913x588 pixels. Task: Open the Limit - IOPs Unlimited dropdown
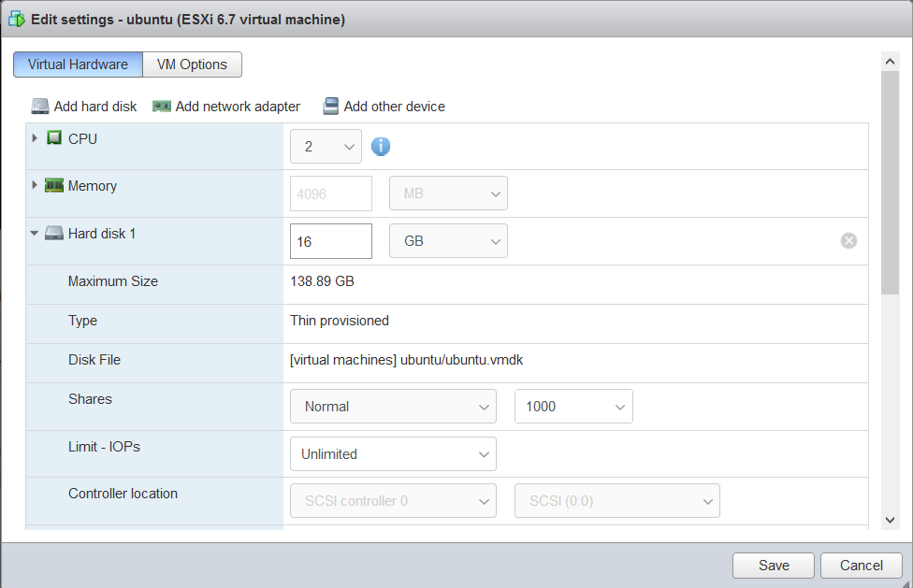(x=393, y=454)
